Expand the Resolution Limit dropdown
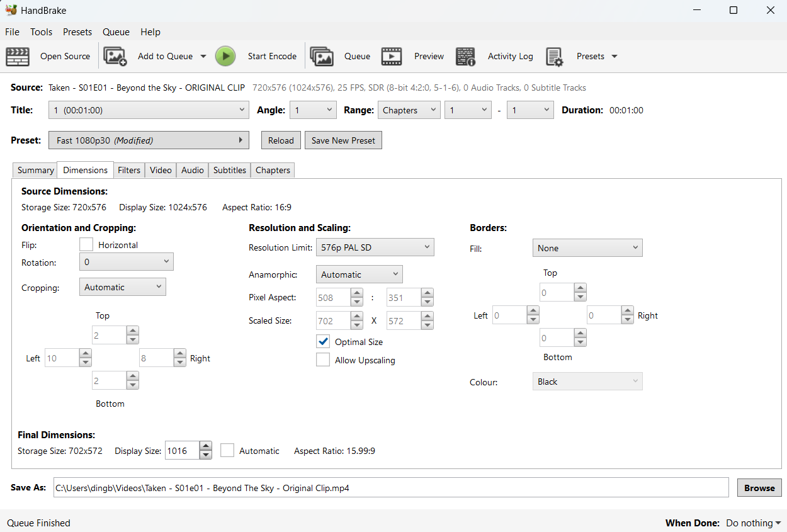Viewport: 787px width, 532px height. pos(375,247)
